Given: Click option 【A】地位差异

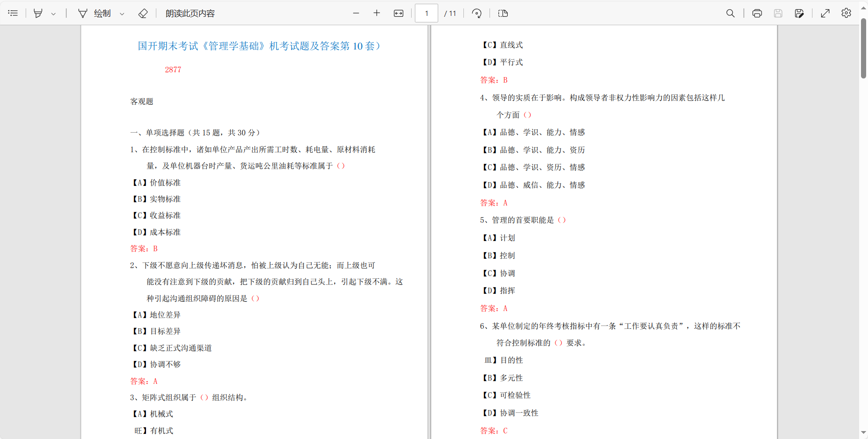Looking at the screenshot, I should [x=156, y=315].
